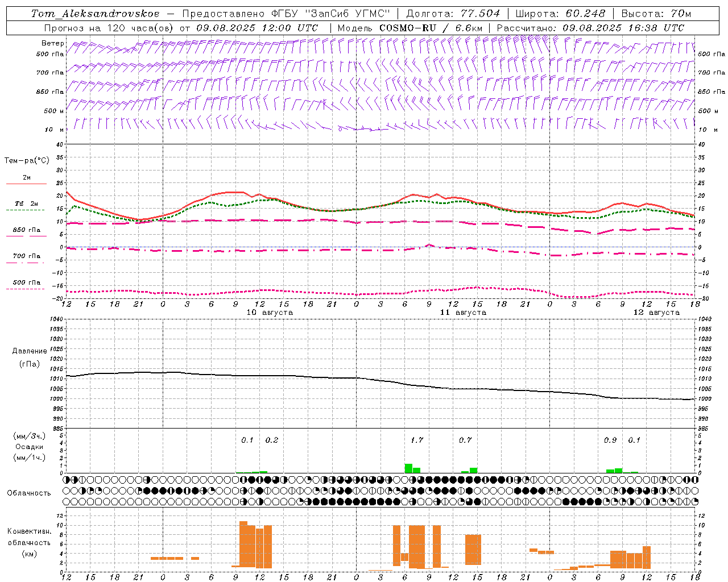Viewport: 728px width, 582px height.
Task: Click the 0.9 precipitation total
Action: point(610,440)
